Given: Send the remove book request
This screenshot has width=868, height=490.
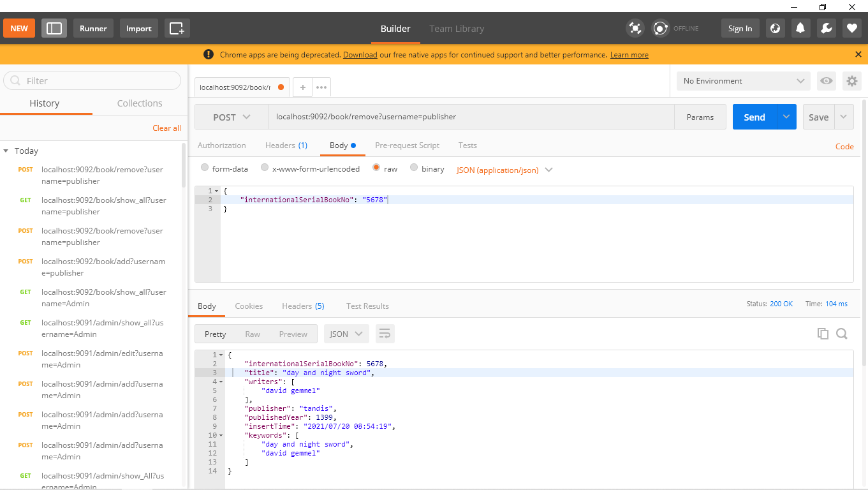Looking at the screenshot, I should (754, 117).
